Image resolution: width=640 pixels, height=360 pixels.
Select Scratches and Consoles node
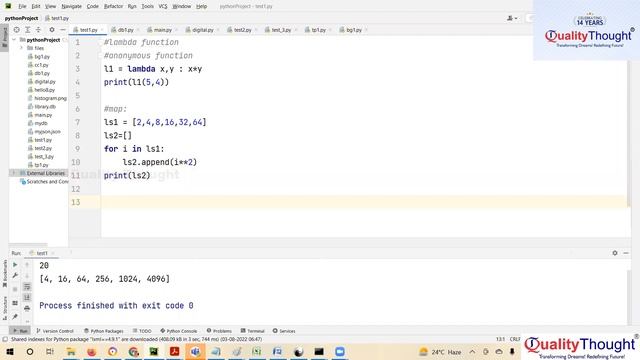44,182
